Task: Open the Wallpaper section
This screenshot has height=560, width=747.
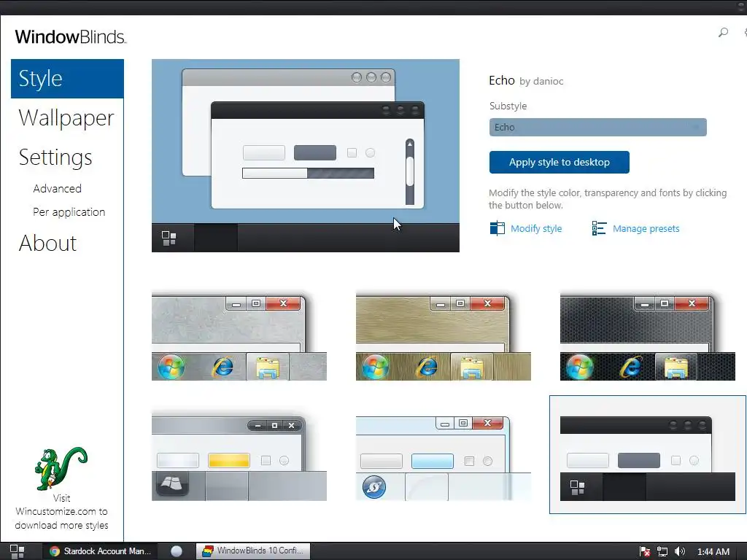Action: pos(66,118)
